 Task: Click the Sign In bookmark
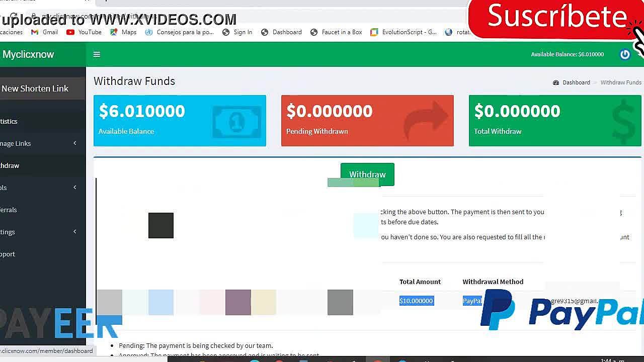pyautogui.click(x=237, y=32)
